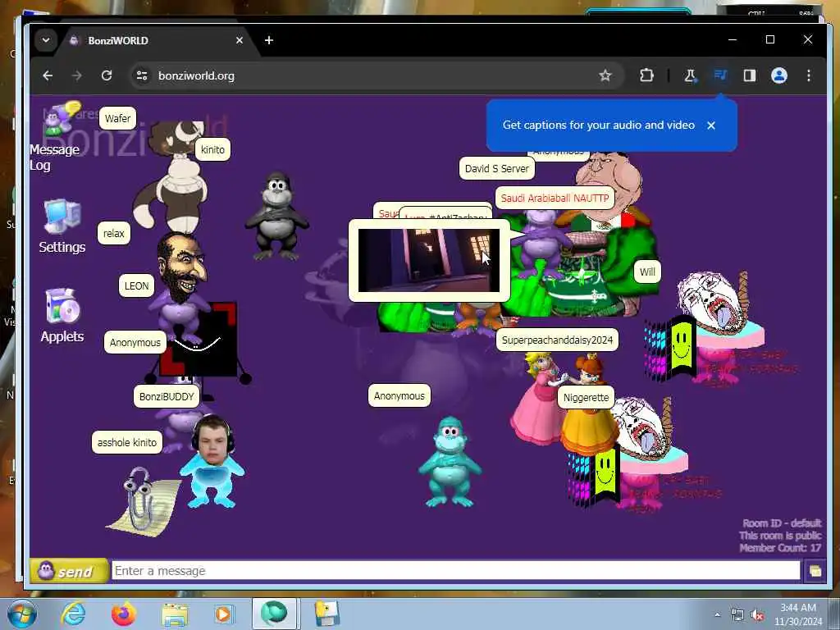Click the teal Bonzi character

[449, 462]
